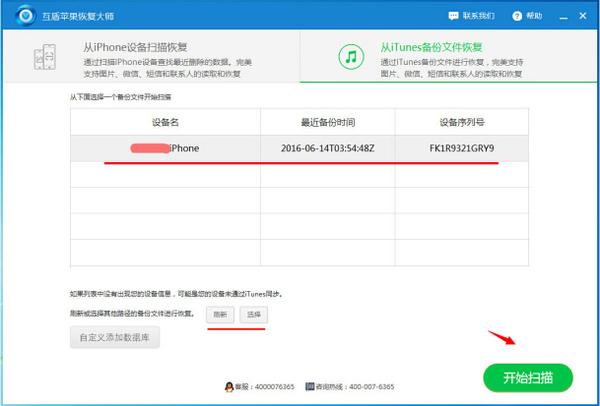The height and width of the screenshot is (406, 600).
Task: Click the green 开始扫描 button
Action: point(528,378)
